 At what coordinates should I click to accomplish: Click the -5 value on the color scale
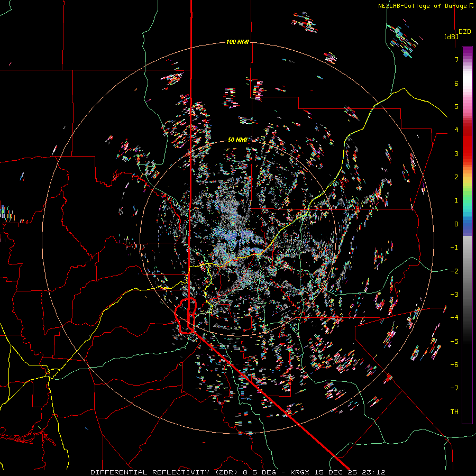point(454,342)
